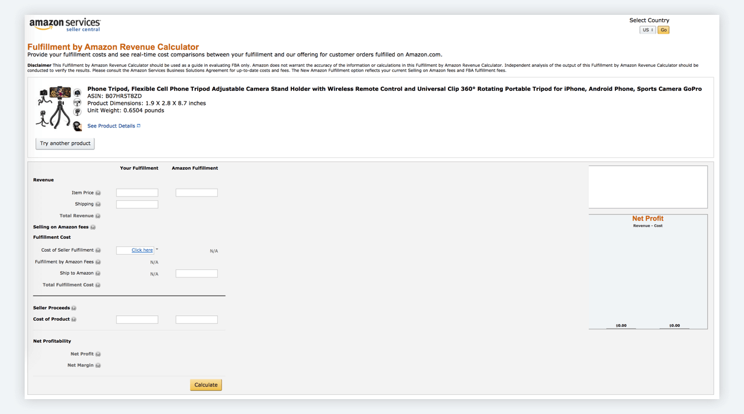
Task: Click the help icon beside Ship to Amazon
Action: tap(98, 274)
